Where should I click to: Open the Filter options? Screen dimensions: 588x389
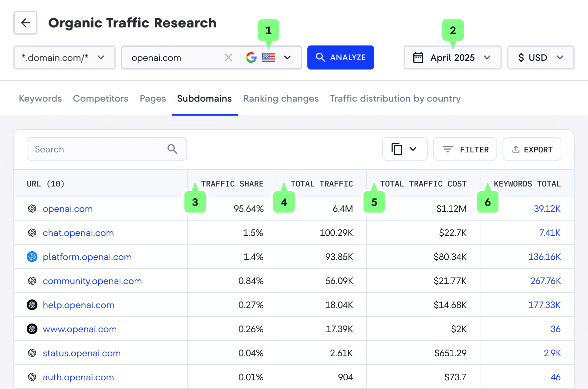465,149
